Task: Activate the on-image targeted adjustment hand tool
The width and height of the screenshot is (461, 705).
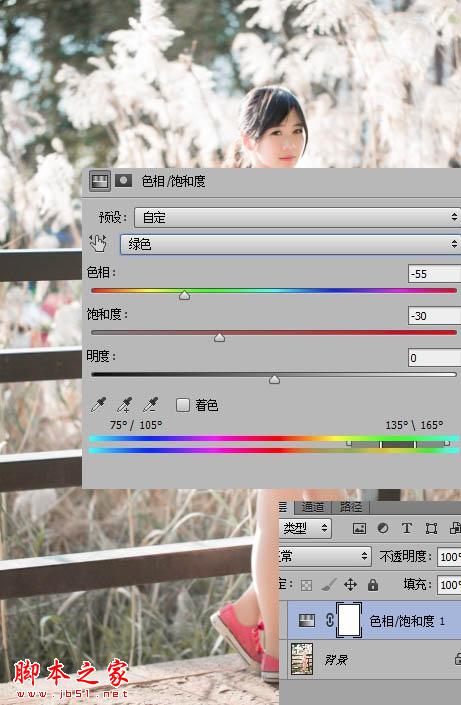Action: 98,243
